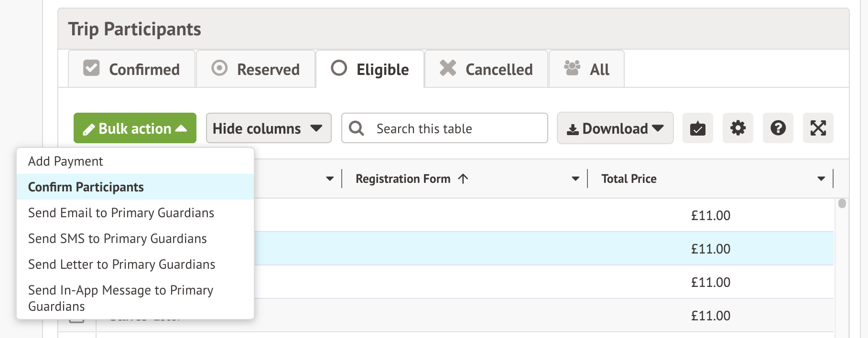Choose Add Payment menu option

pyautogui.click(x=65, y=161)
